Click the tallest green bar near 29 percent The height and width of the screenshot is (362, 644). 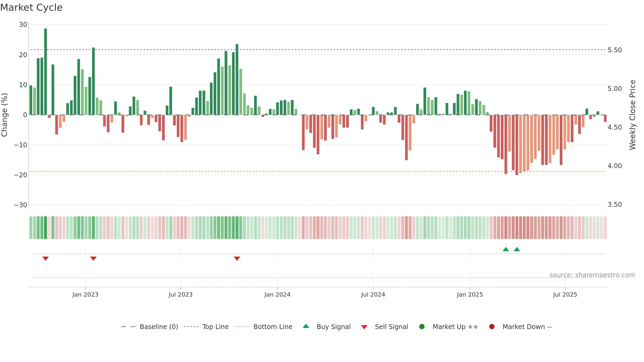point(46,72)
